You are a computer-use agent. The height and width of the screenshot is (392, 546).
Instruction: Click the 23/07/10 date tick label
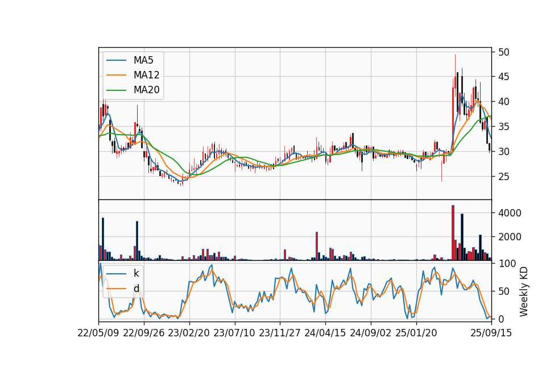[x=234, y=333]
